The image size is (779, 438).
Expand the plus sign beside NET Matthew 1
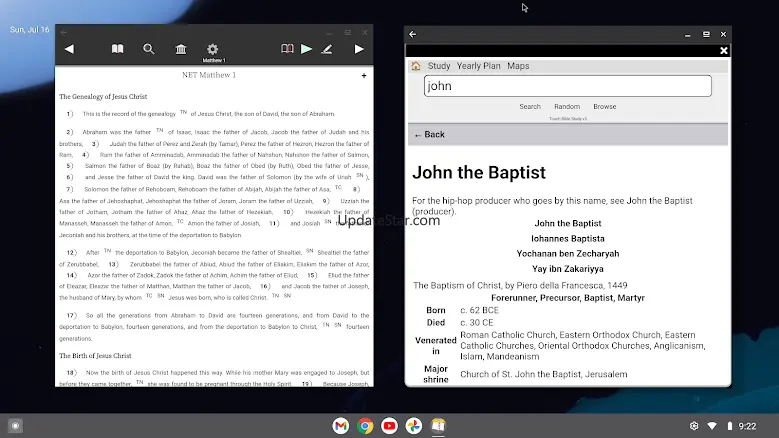[x=363, y=76]
